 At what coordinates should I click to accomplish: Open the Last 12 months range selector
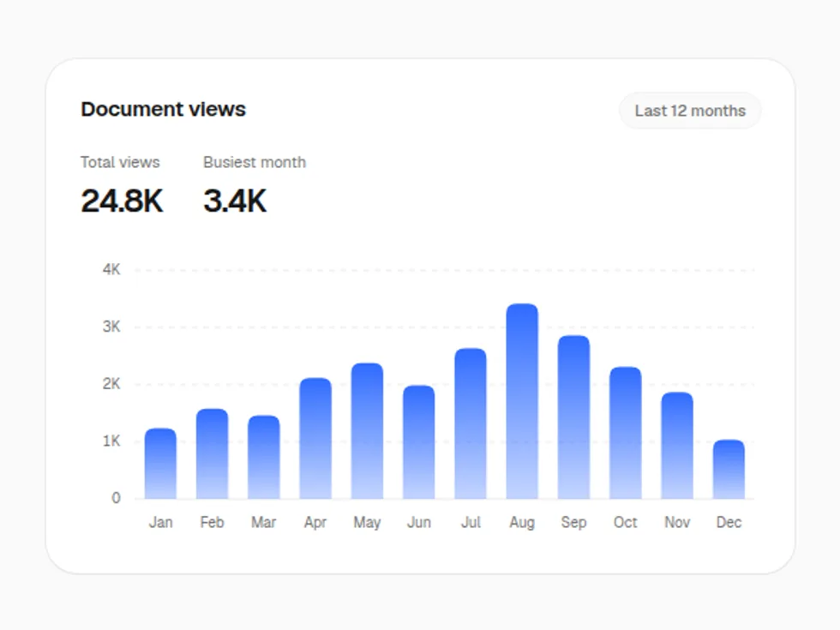click(x=690, y=111)
